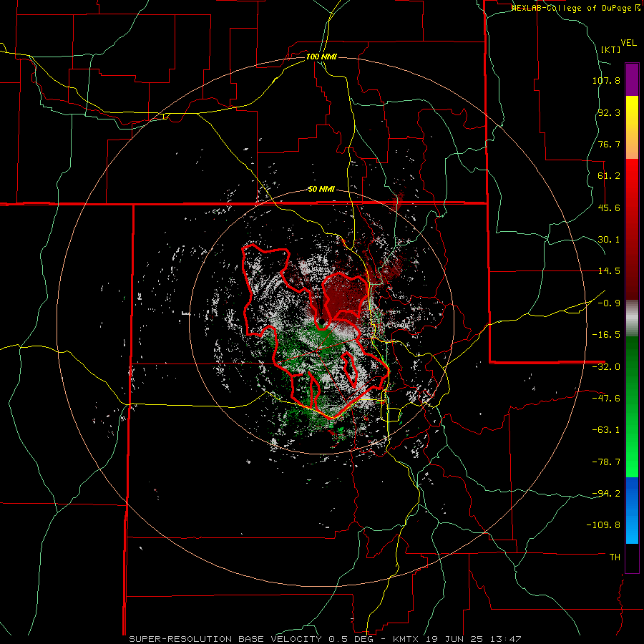Image resolution: width=644 pixels, height=644 pixels.
Task: Pick the purple segment of the color bar
Action: [632, 79]
